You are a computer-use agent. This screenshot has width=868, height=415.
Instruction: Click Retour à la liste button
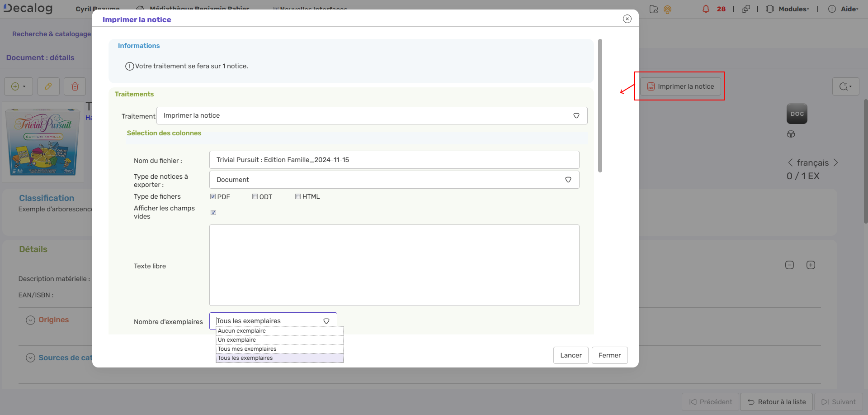coord(776,402)
